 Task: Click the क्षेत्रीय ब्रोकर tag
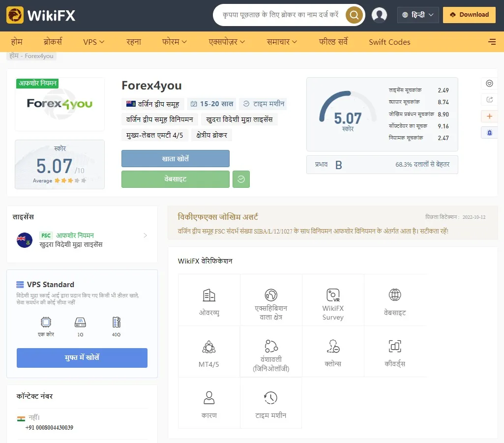[211, 135]
